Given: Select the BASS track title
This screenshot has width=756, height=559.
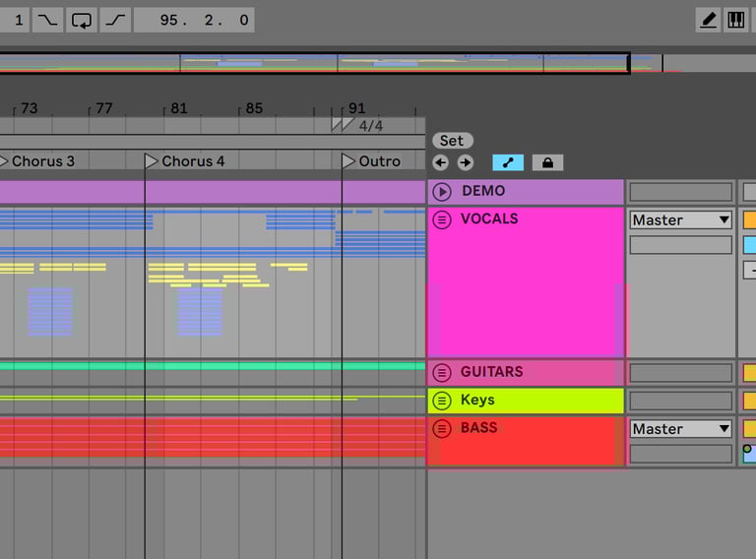Looking at the screenshot, I should point(478,427).
